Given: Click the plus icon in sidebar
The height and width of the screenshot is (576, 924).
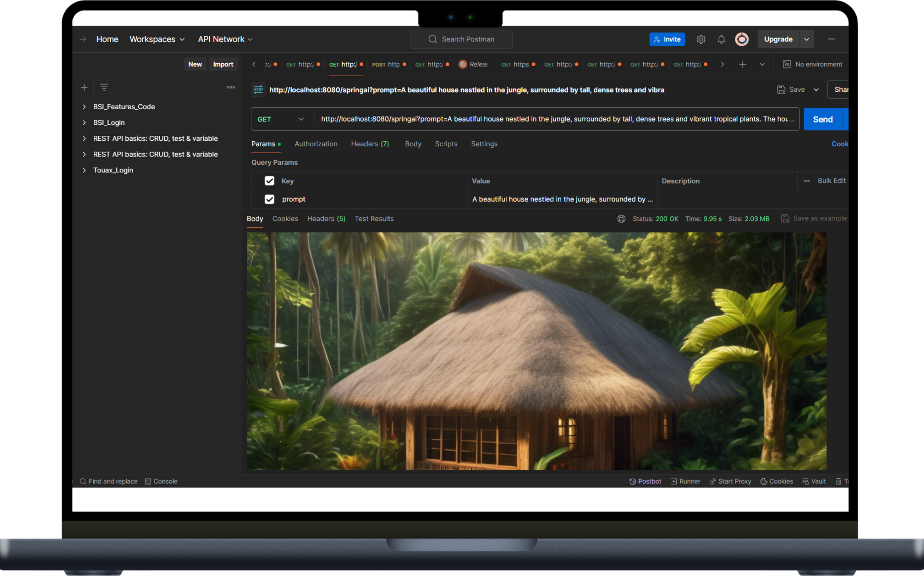Looking at the screenshot, I should 84,87.
